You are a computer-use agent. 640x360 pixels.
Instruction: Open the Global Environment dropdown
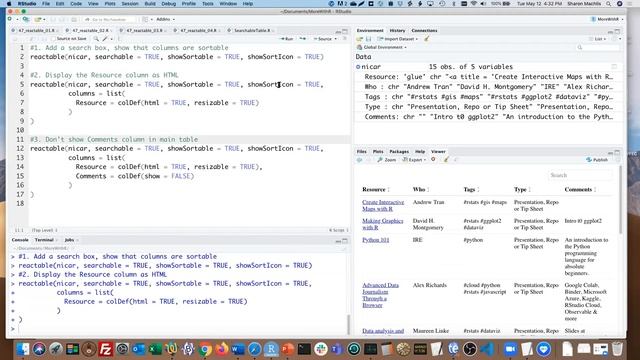click(382, 47)
